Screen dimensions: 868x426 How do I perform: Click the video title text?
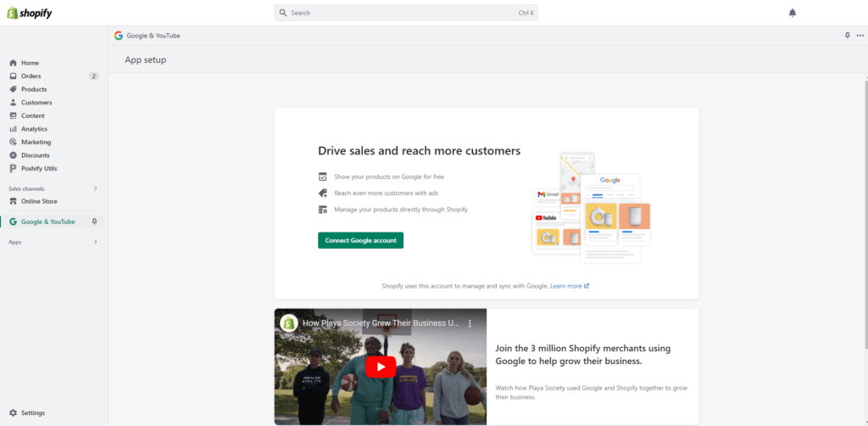coord(381,323)
